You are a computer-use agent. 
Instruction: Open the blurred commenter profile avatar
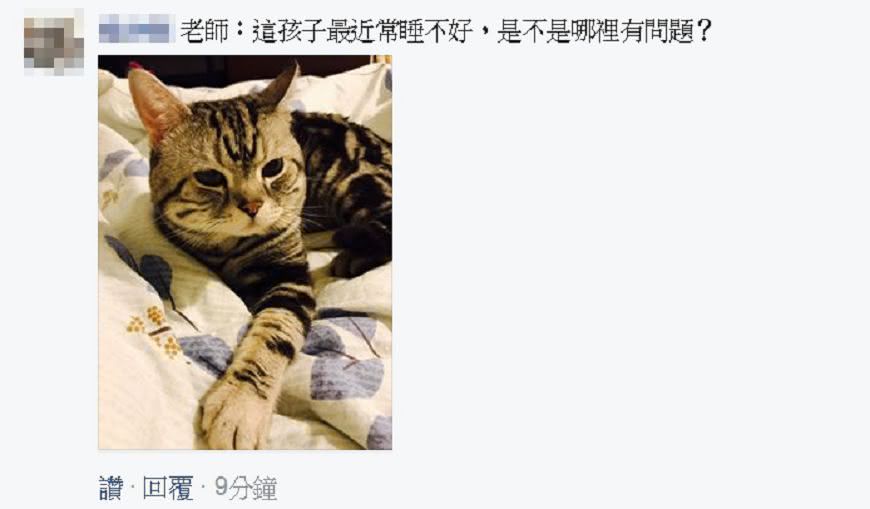pos(54,44)
